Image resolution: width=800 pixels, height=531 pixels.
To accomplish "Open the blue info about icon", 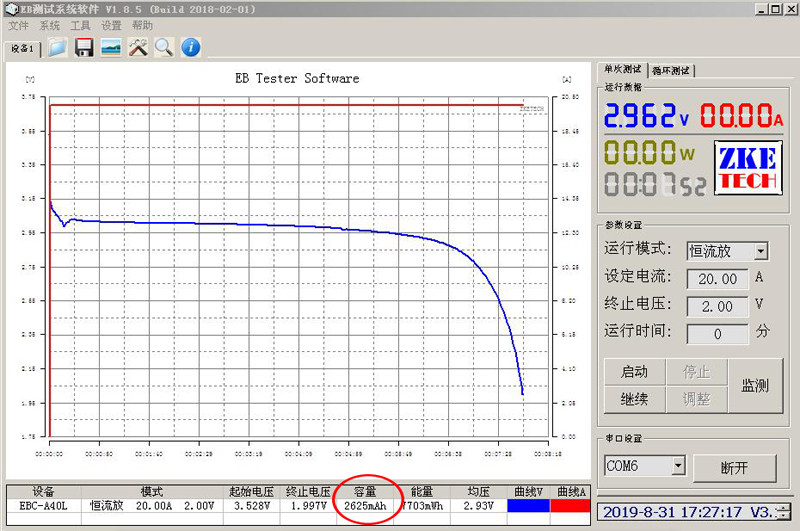I will point(191,47).
